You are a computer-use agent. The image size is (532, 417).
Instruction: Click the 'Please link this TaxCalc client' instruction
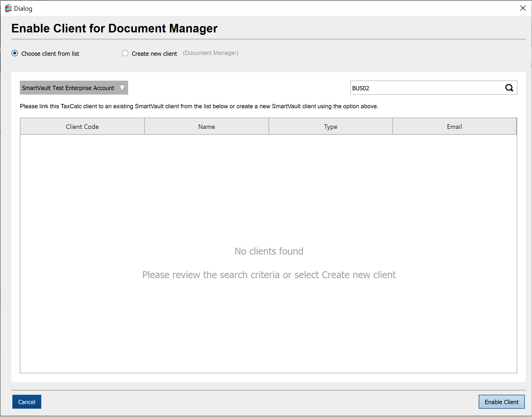click(199, 106)
